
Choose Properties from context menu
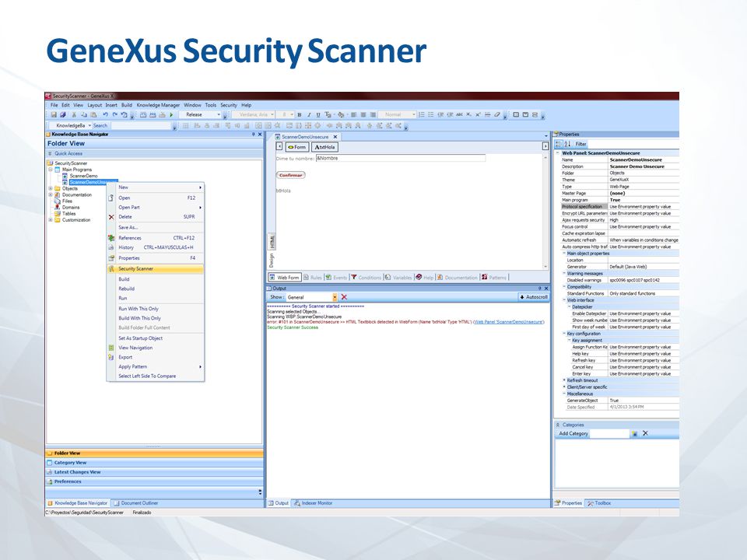point(156,258)
